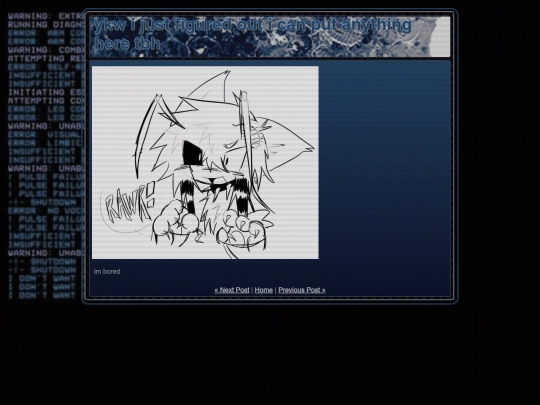Open the Previous Post » link
This screenshot has height=405, width=540.
302,290
